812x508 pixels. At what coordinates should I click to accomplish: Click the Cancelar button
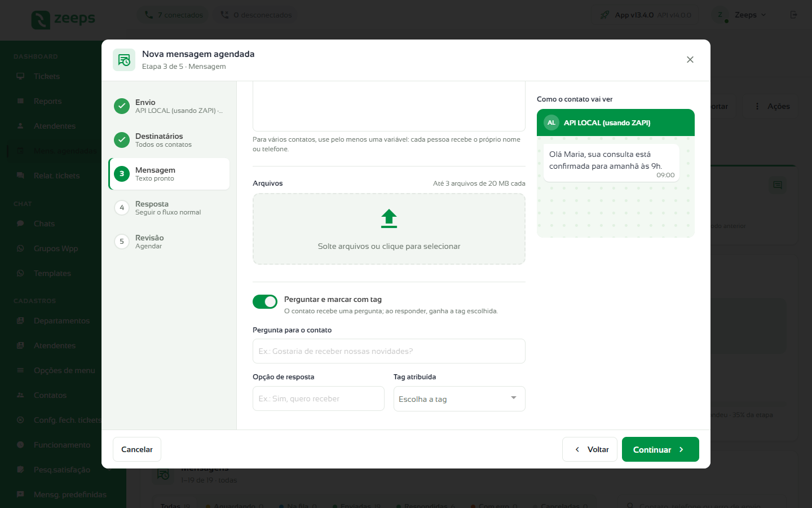(137, 449)
